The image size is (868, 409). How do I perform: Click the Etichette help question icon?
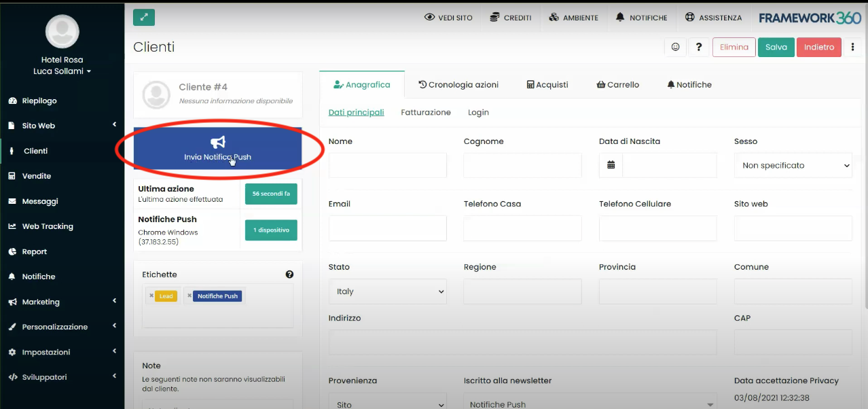pos(289,274)
